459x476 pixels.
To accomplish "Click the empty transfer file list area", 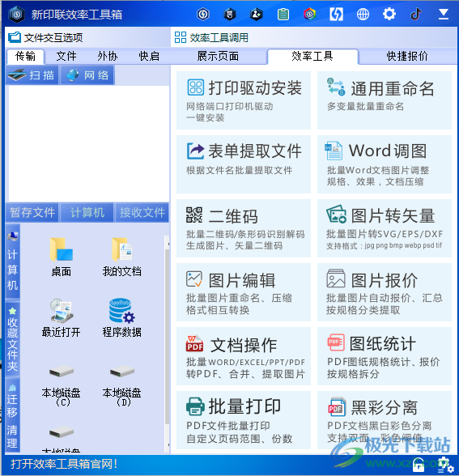I will tap(89, 143).
